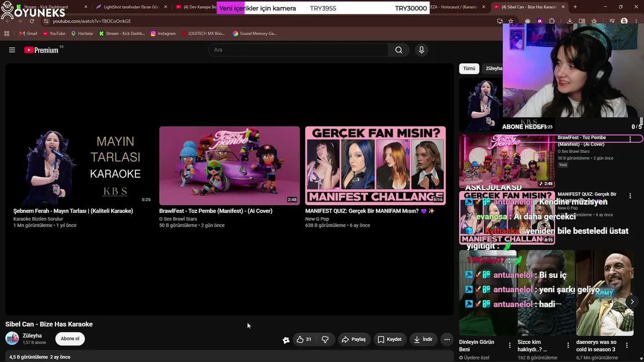
Task: Click the Züleyha channel name
Action: (32, 335)
